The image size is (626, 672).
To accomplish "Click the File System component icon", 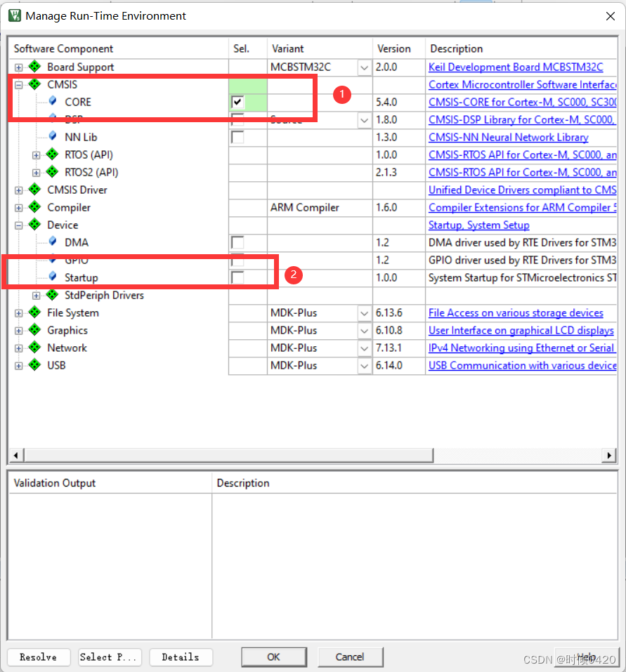I will [34, 312].
